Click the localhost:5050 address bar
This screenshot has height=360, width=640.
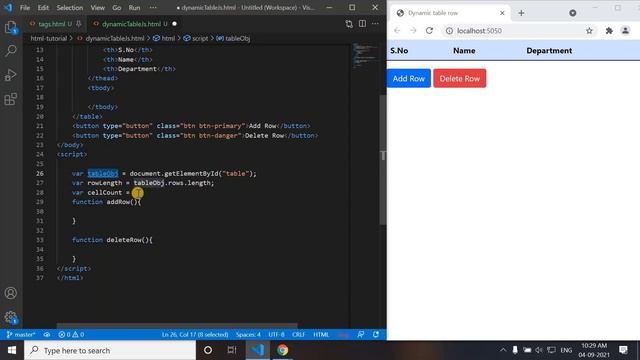tap(518, 31)
